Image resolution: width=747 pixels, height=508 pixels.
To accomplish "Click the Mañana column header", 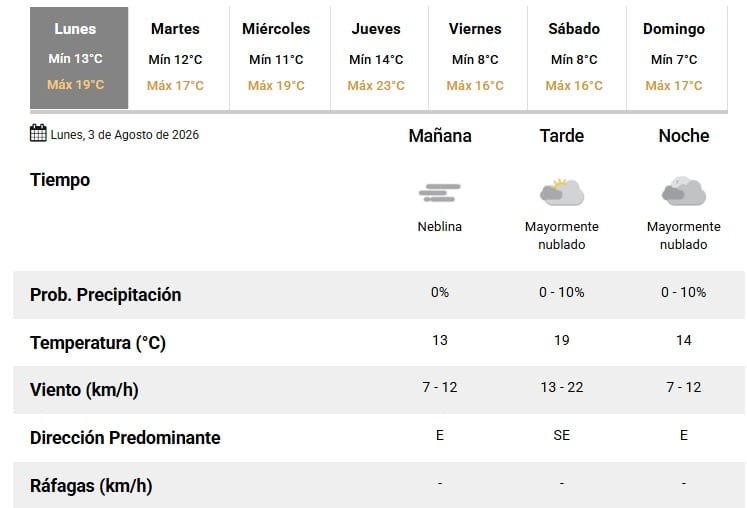I will click(440, 136).
